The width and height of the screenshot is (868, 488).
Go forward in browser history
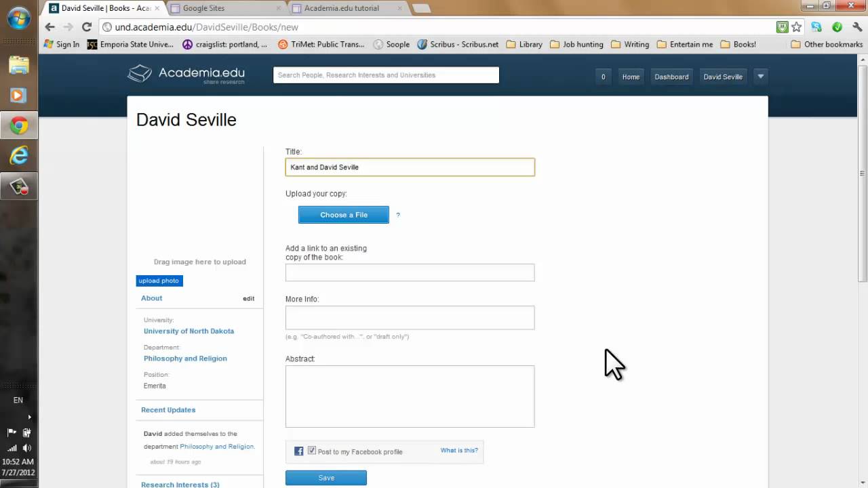[x=68, y=27]
